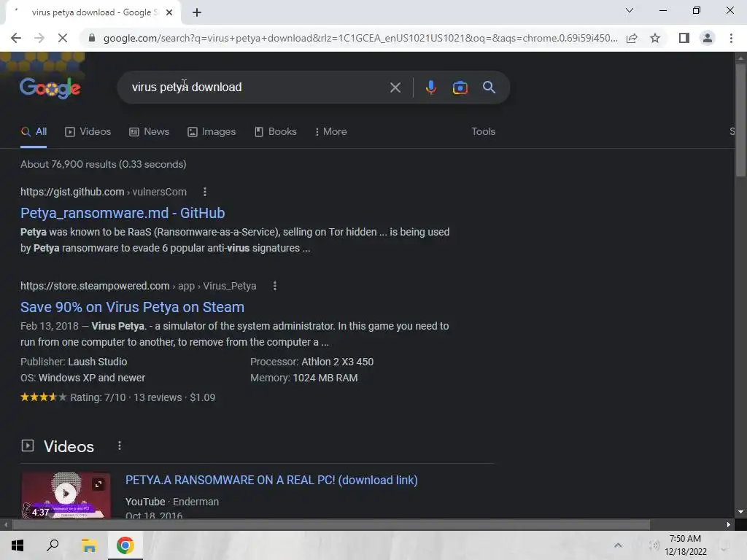Click 'Rating: 7/10' text
This screenshot has height=560, width=747.
tap(98, 397)
